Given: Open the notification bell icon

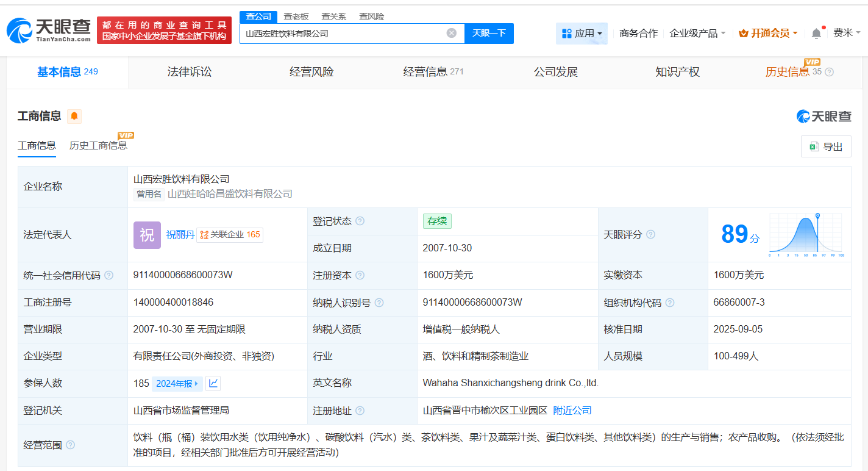Looking at the screenshot, I should coord(817,33).
